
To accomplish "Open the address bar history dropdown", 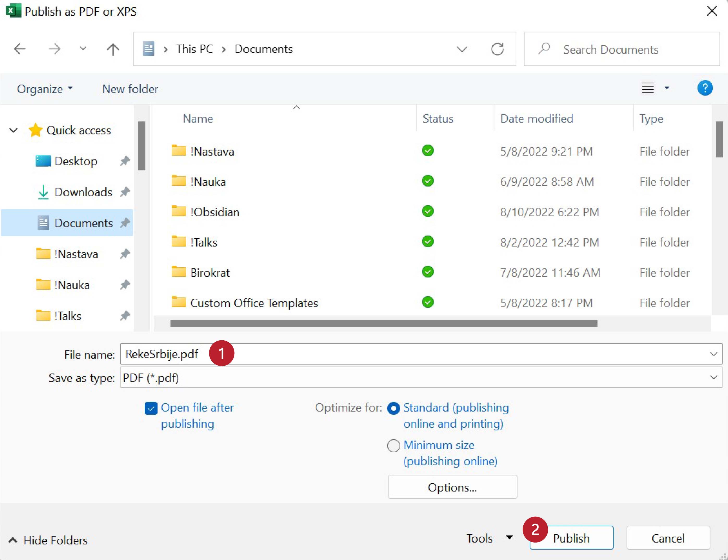I will pyautogui.click(x=462, y=49).
